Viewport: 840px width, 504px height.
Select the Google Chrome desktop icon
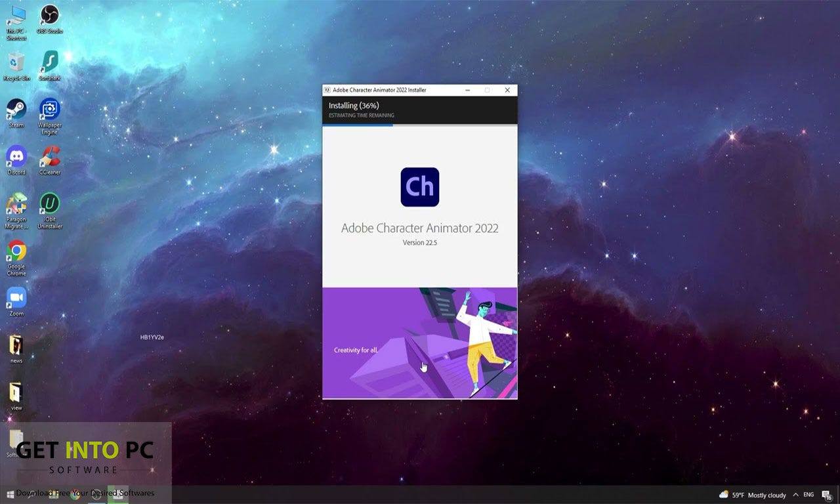pyautogui.click(x=16, y=258)
